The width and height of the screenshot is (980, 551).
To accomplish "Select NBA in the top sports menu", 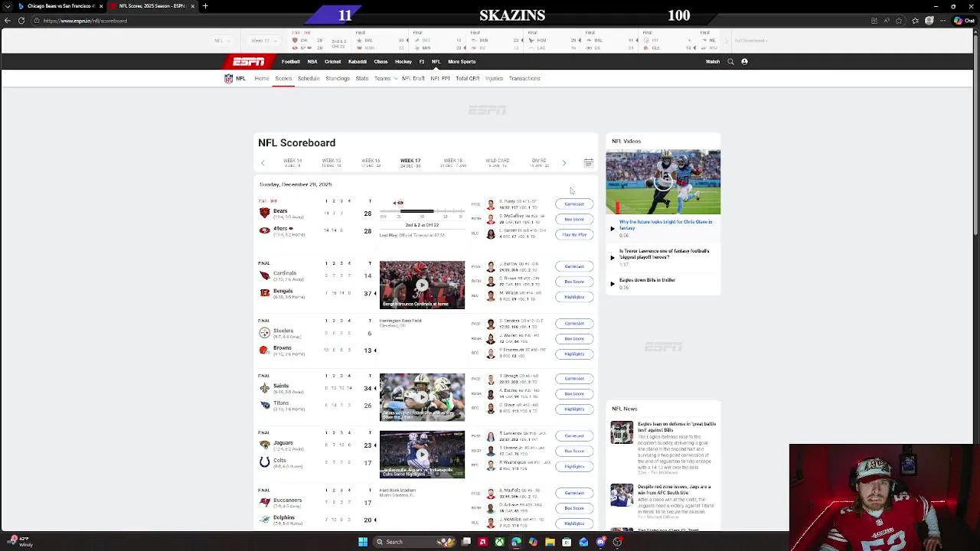I will pos(312,61).
